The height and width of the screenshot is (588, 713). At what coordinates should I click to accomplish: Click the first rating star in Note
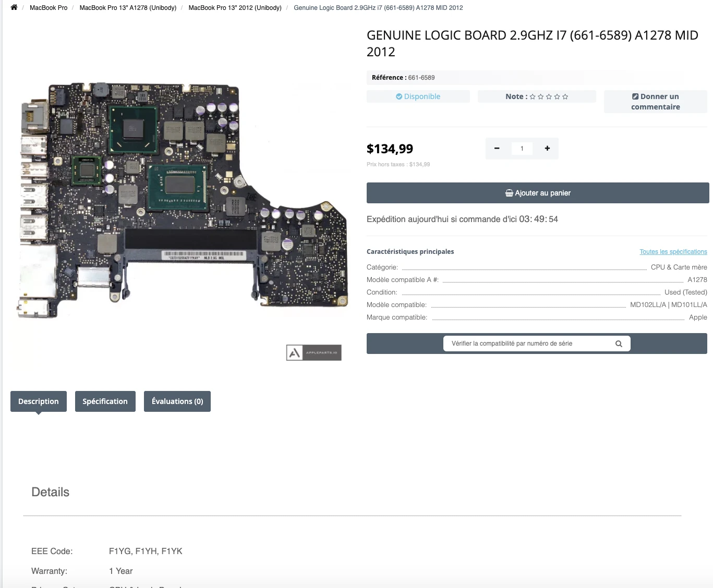click(533, 96)
